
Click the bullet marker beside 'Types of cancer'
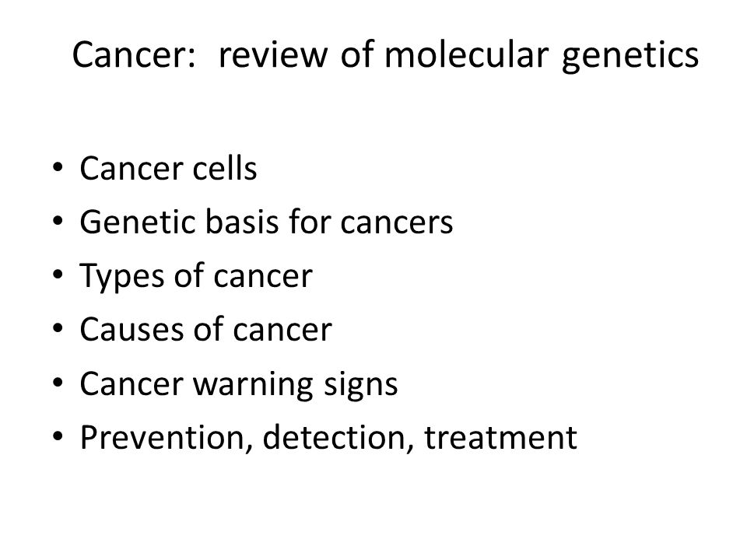coord(58,275)
